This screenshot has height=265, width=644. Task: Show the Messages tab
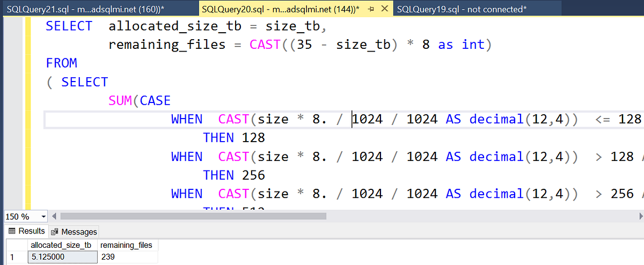[74, 232]
